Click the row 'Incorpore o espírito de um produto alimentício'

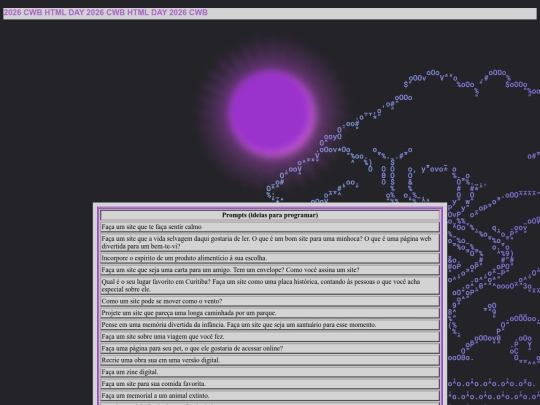click(270, 258)
